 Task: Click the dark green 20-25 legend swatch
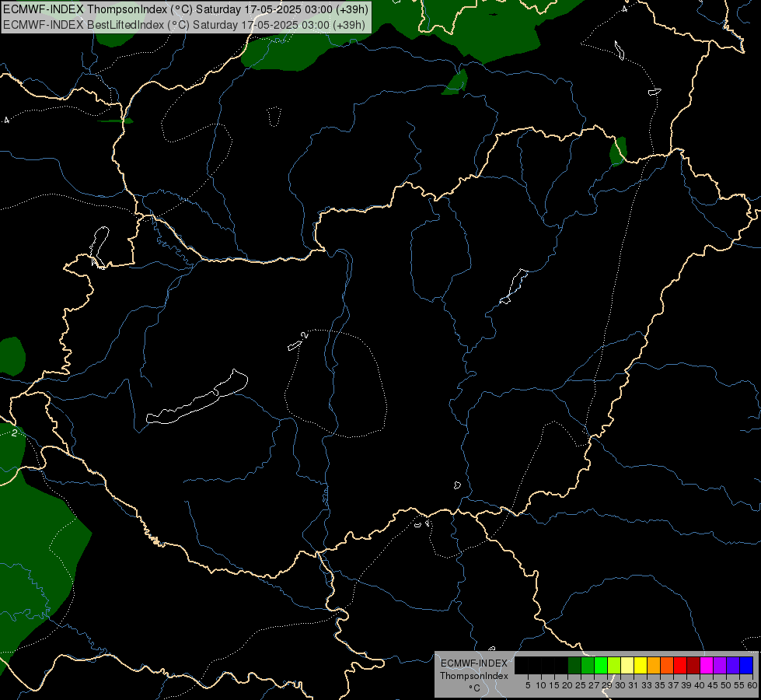coord(574,666)
